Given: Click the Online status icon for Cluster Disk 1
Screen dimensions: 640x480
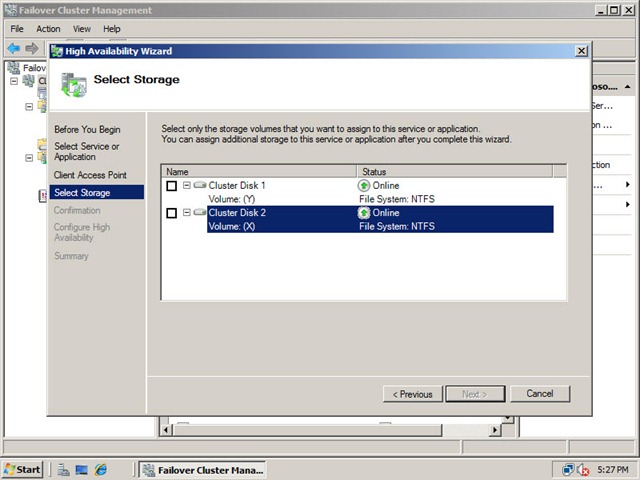Looking at the screenshot, I should [364, 185].
